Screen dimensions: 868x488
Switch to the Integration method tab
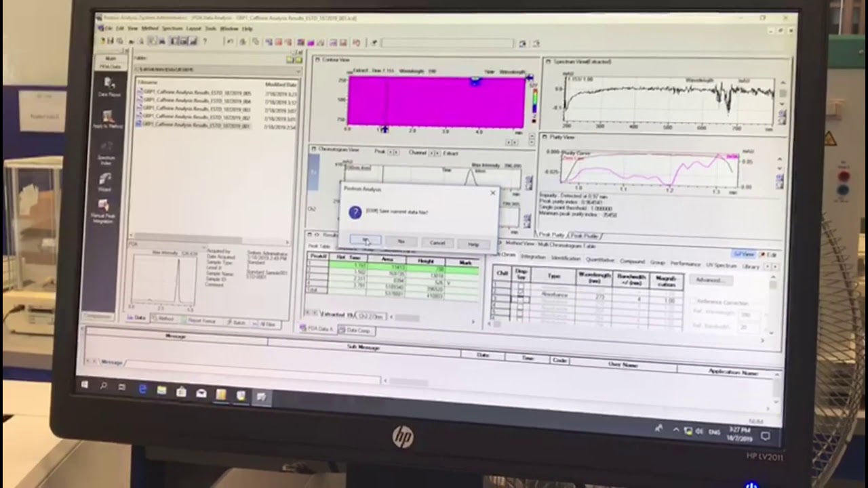tap(533, 258)
